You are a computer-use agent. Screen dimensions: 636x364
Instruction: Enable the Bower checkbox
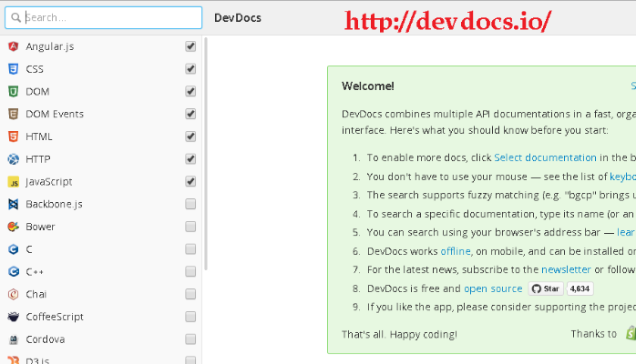(x=190, y=227)
